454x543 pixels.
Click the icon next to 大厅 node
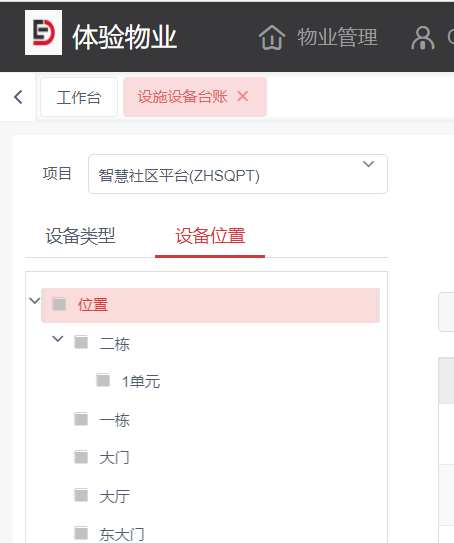click(81, 495)
